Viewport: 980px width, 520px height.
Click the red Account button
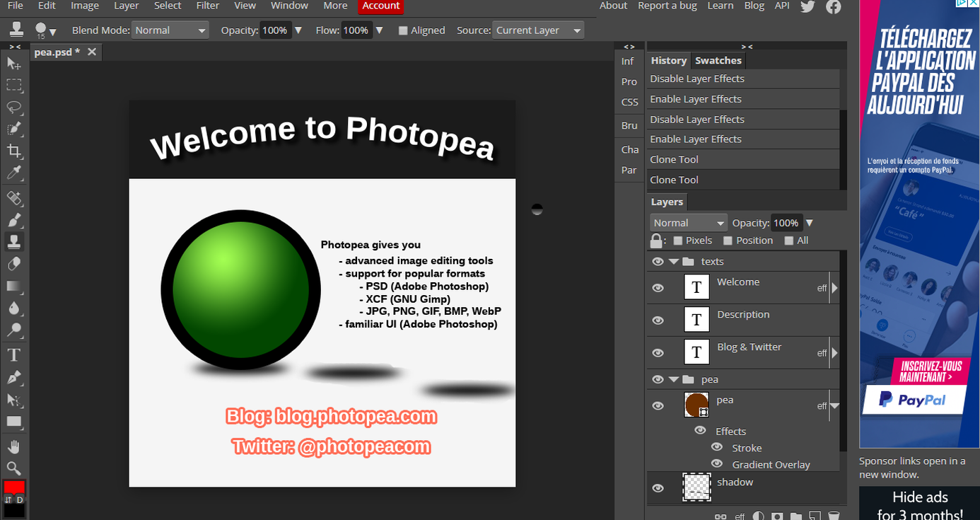coord(381,6)
